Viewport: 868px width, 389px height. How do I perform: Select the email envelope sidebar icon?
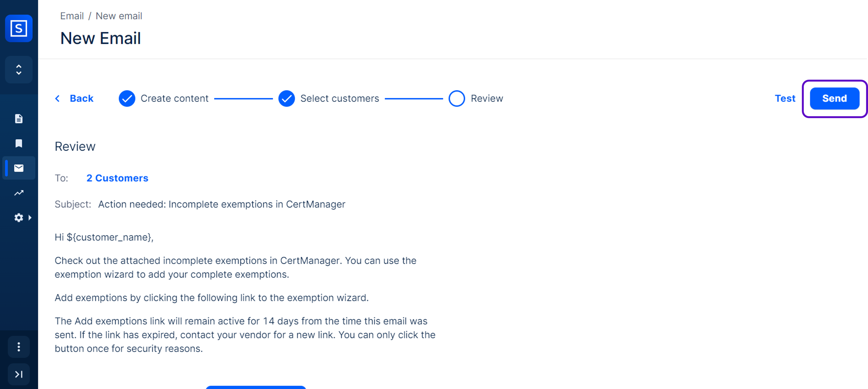coord(18,168)
